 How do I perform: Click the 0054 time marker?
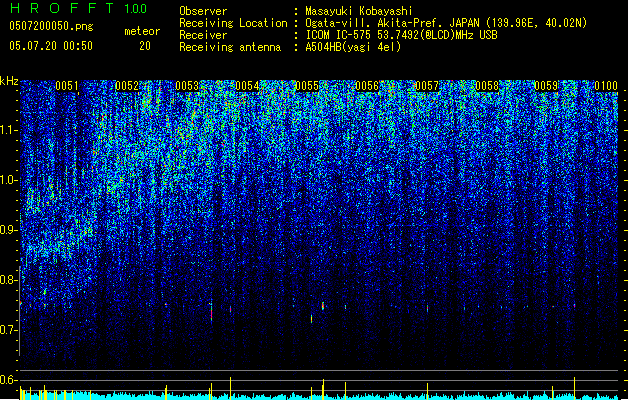247,86
